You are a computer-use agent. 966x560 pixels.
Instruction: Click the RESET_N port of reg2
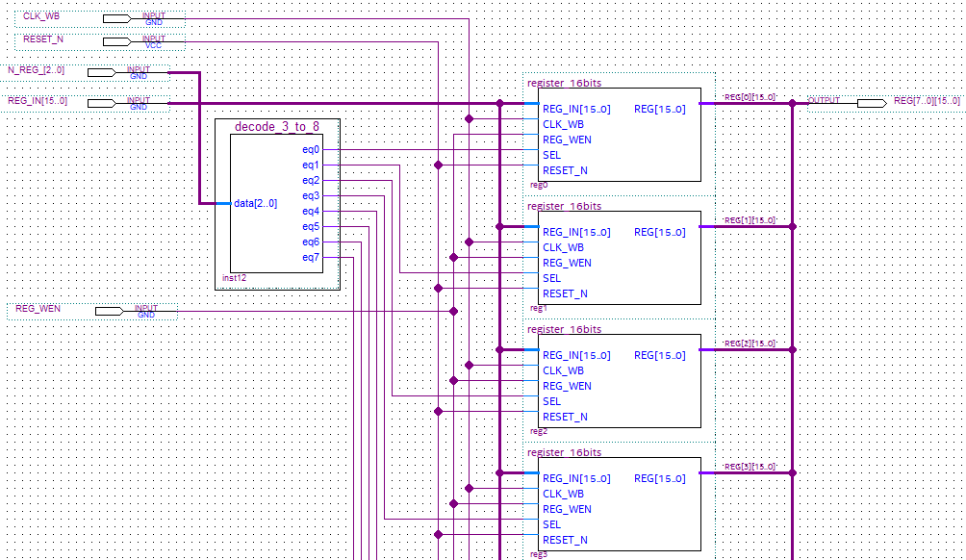point(565,417)
